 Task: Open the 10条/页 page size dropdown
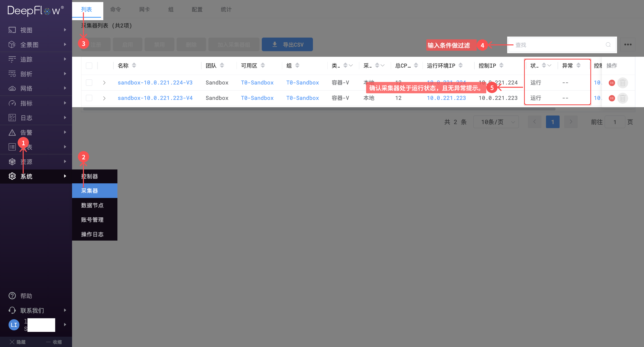(x=496, y=122)
